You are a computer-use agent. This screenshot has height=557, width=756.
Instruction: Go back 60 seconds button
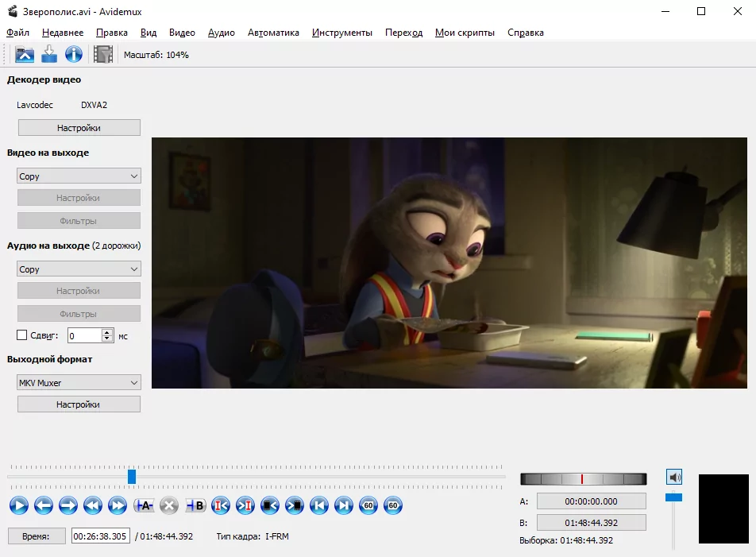coord(368,505)
